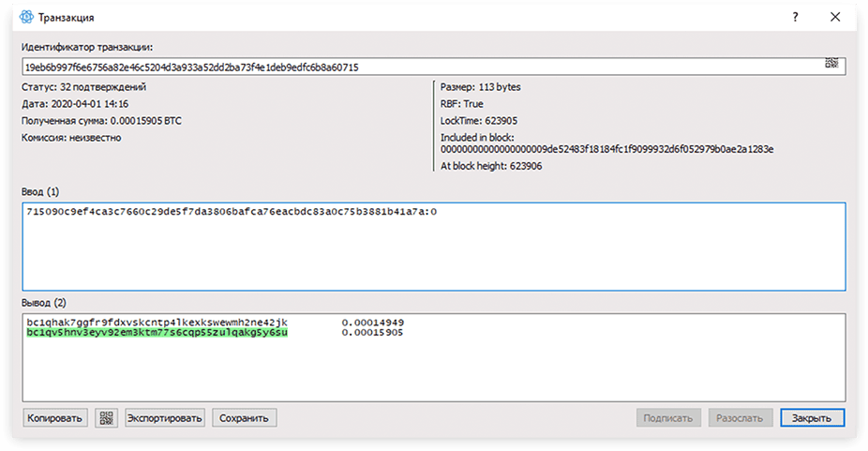Click the 0.00015905 output amount
The height and width of the screenshot is (451, 868).
click(372, 333)
